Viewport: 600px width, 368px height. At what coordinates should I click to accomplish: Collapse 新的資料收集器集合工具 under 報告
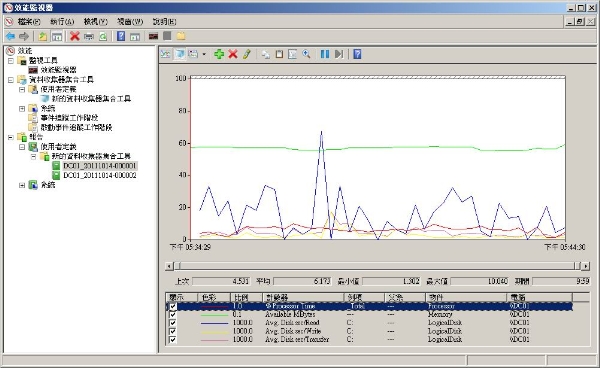(34, 156)
